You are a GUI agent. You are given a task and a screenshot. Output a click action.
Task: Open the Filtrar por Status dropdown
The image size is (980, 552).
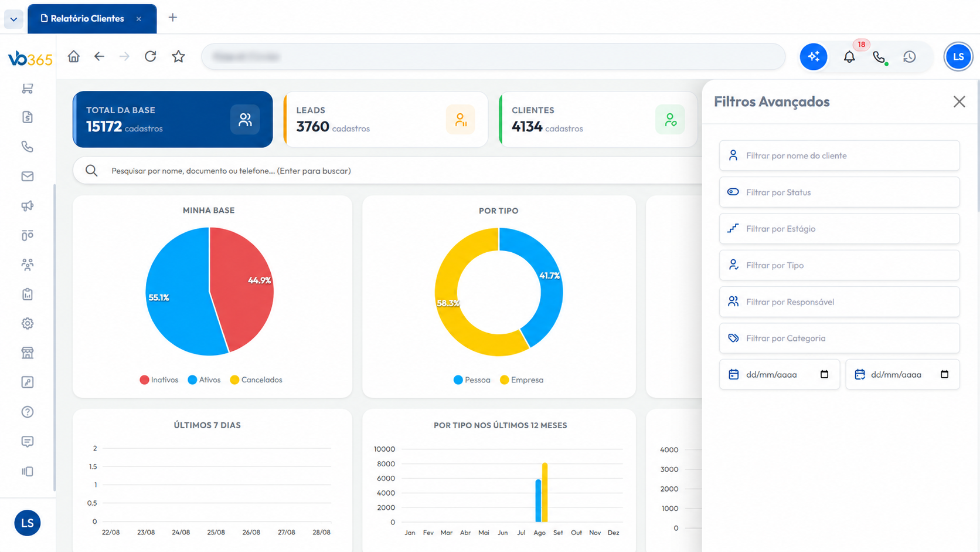(x=839, y=192)
